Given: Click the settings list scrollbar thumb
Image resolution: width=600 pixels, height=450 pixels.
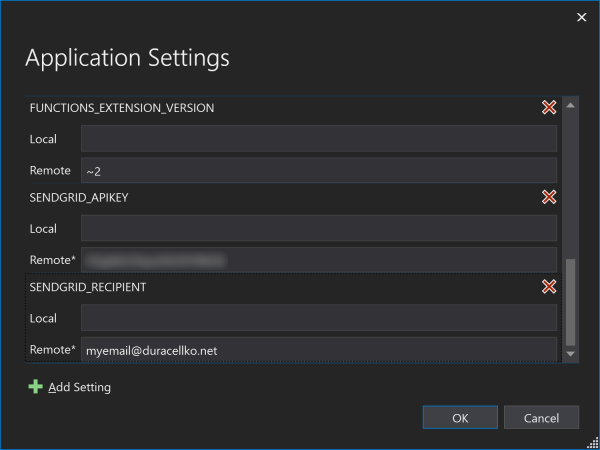Looking at the screenshot, I should (x=570, y=300).
